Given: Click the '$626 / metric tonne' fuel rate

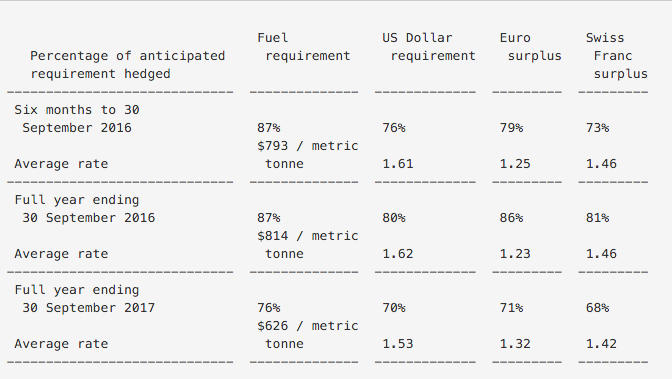Looking at the screenshot, I should click(308, 335).
